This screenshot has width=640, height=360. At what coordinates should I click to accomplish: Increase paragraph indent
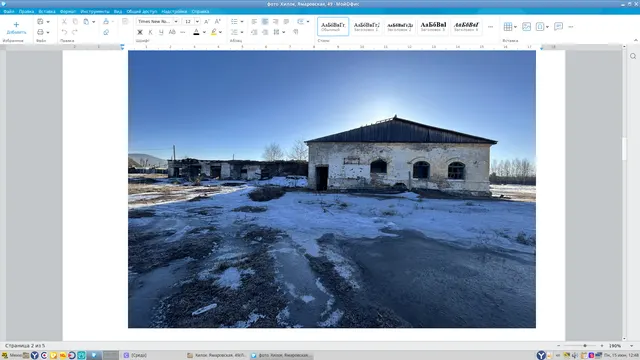point(265,32)
